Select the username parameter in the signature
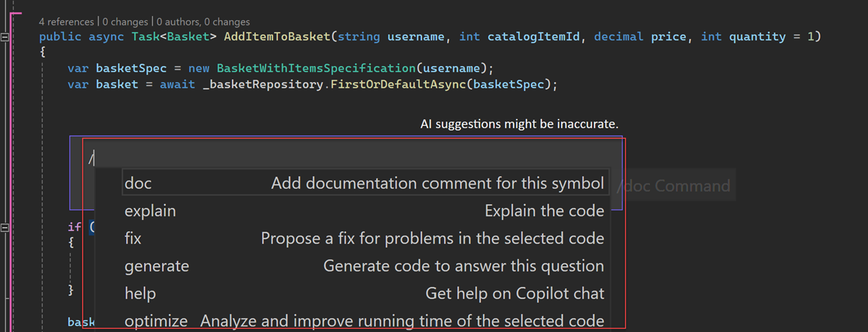This screenshot has height=332, width=868. click(x=416, y=36)
